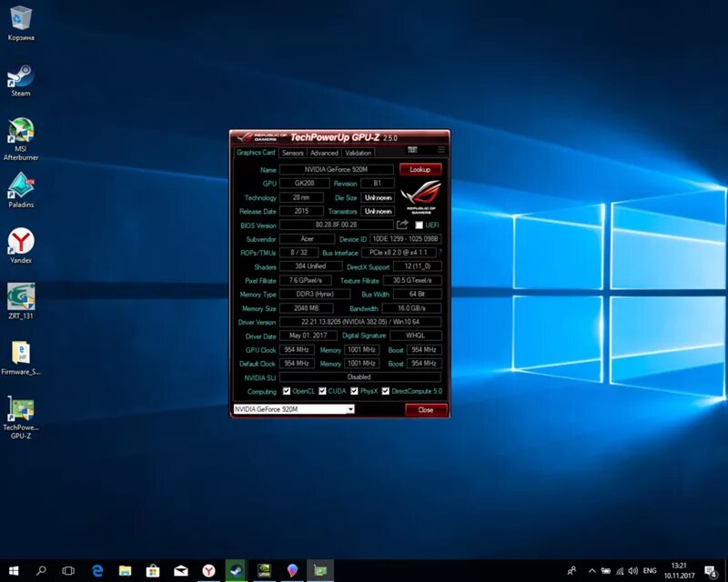Image resolution: width=728 pixels, height=582 pixels.
Task: Switch to the Validation tab
Action: [358, 153]
